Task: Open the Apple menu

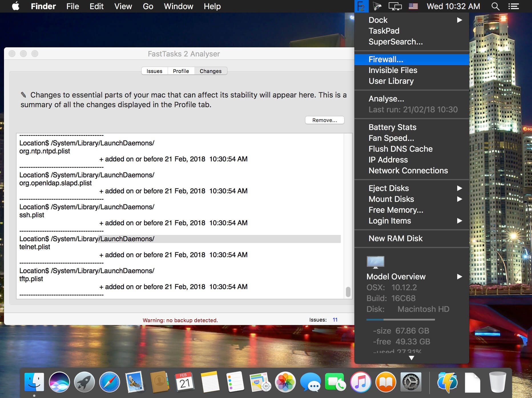Action: [x=16, y=6]
